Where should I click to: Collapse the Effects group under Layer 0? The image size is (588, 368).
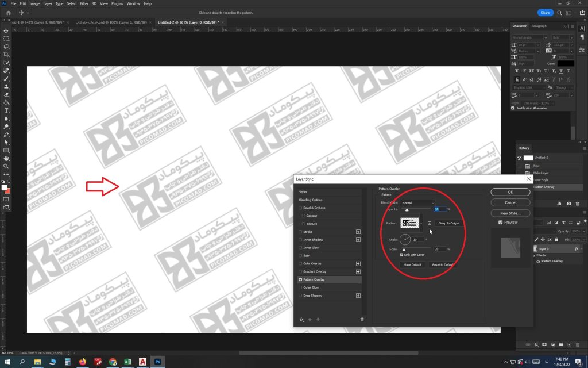coord(535,255)
